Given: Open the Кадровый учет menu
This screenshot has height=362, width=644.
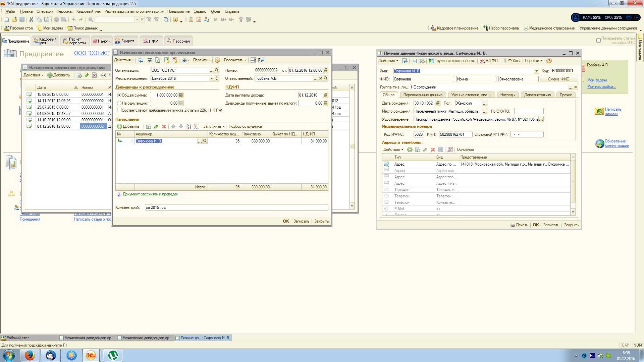Looking at the screenshot, I should [89, 11].
